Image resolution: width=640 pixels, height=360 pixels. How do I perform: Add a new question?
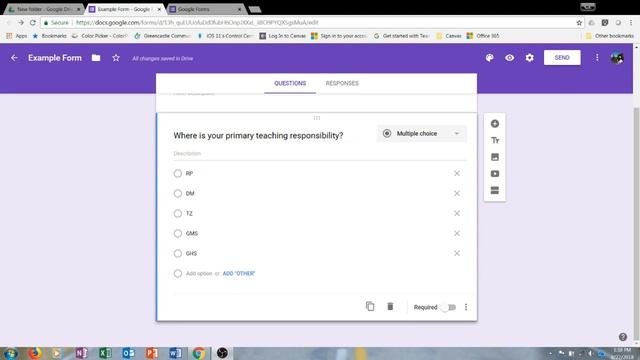(x=495, y=124)
